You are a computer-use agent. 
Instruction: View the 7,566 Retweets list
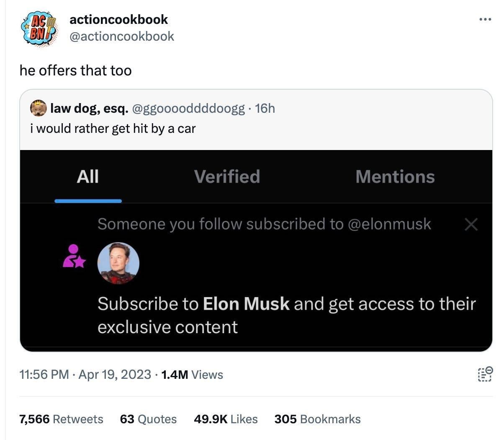tap(61, 419)
